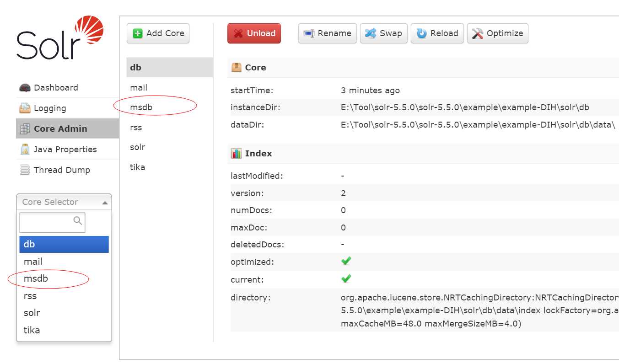Click the Rename button's icon

[x=309, y=33]
